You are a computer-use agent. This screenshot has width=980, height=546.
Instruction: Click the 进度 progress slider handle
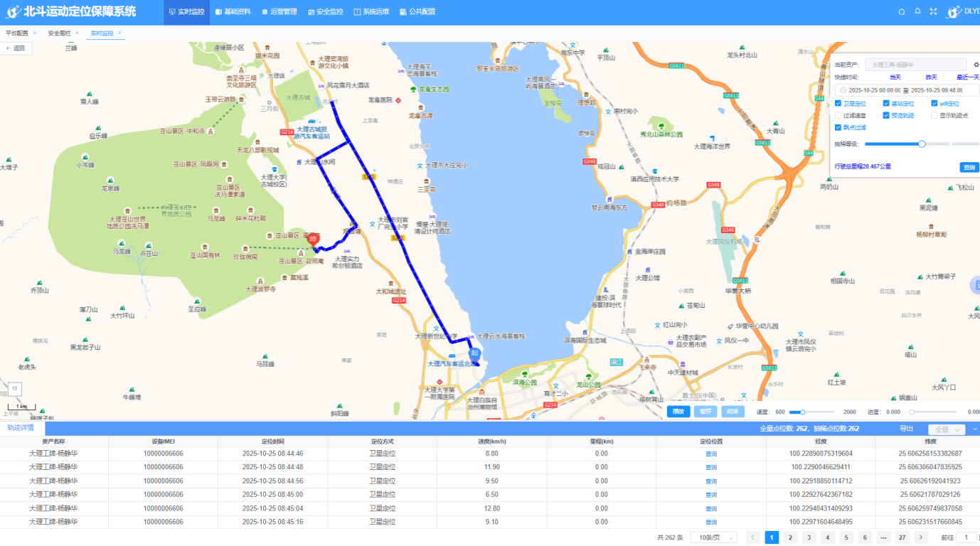pos(912,412)
